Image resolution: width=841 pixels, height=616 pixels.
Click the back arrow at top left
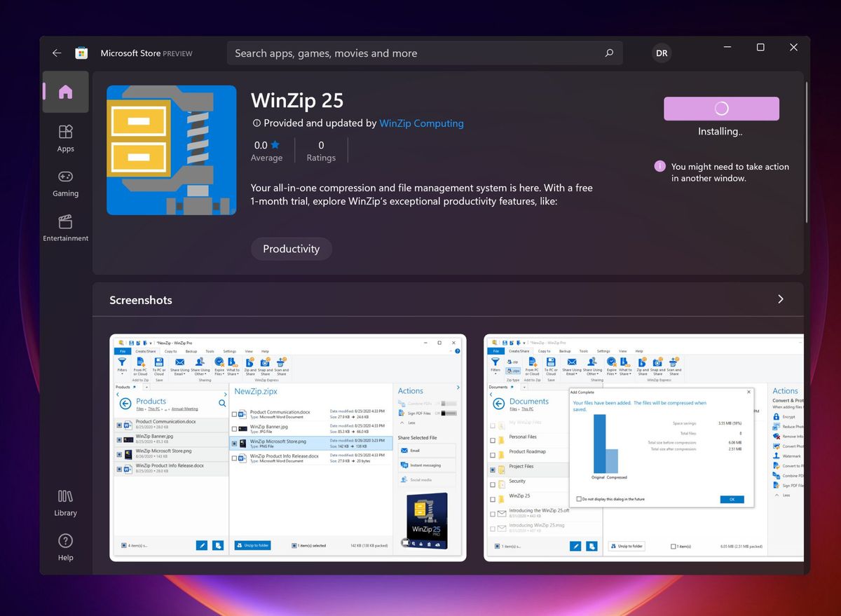tap(57, 53)
